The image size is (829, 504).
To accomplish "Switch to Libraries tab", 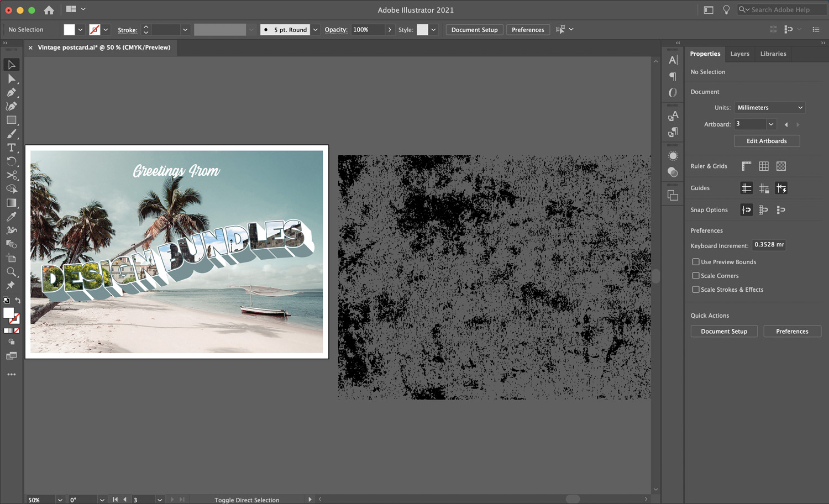I will point(773,54).
